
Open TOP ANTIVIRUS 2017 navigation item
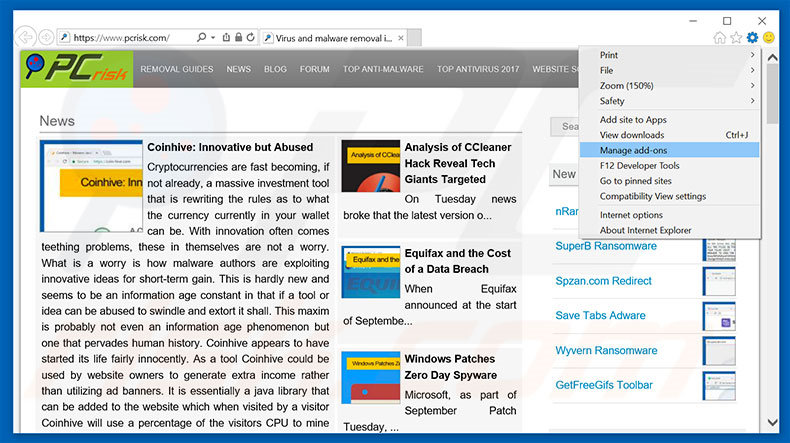478,69
